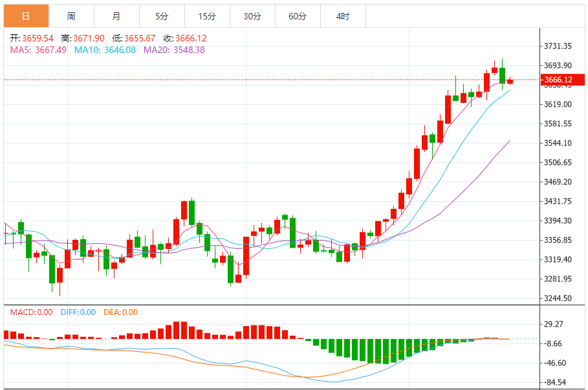Click the 29.27 MACD axis label
Screen dimensions: 588x390
[554, 324]
